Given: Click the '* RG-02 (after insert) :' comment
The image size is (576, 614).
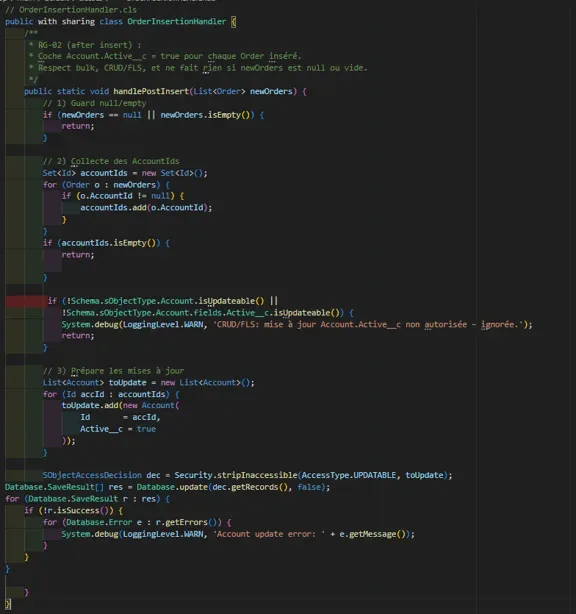Looking at the screenshot, I should 85,45.
